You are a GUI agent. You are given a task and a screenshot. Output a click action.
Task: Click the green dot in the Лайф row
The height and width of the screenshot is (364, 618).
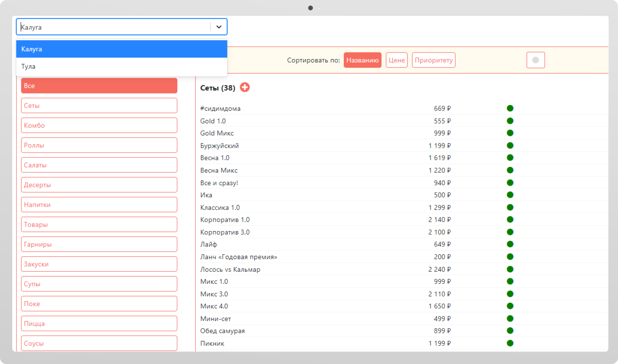510,244
